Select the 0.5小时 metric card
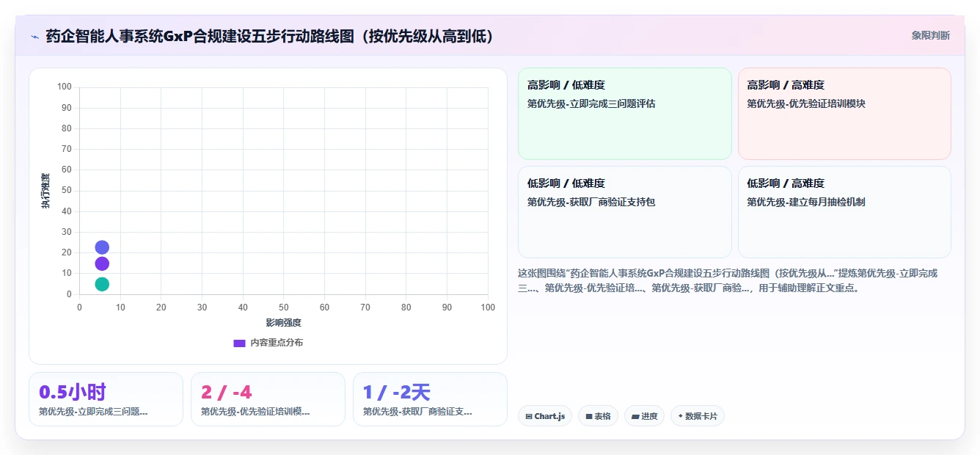 (x=106, y=399)
